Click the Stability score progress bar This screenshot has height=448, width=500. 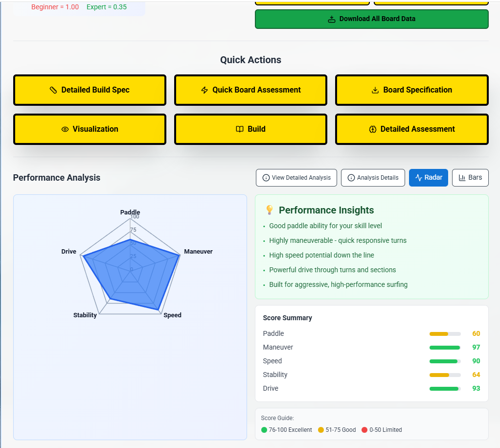(445, 375)
